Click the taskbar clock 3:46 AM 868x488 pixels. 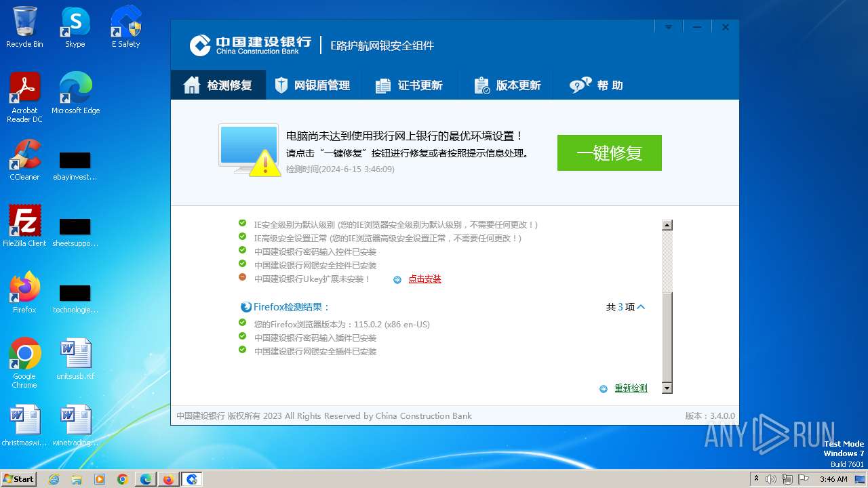pos(833,479)
